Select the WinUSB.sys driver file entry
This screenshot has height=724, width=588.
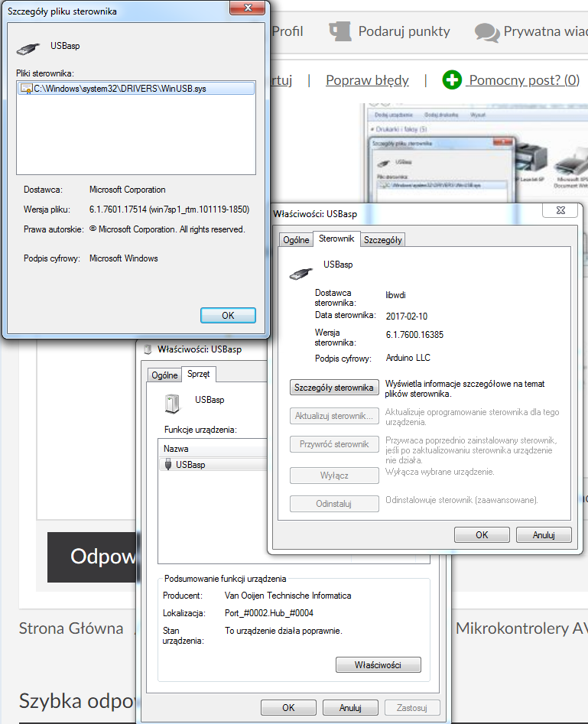pyautogui.click(x=136, y=88)
